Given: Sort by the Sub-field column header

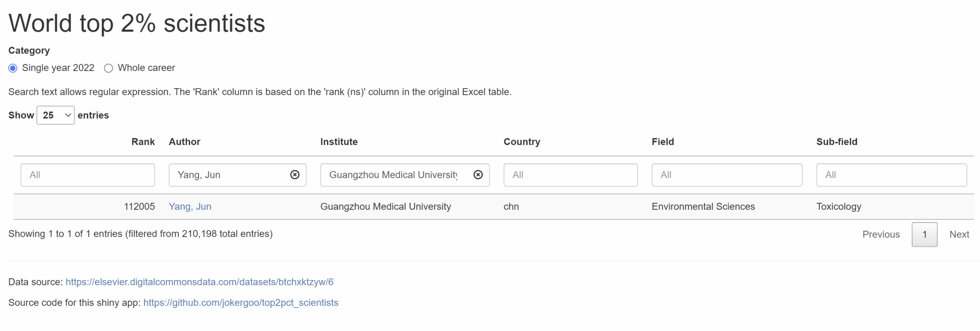Looking at the screenshot, I should tap(837, 142).
